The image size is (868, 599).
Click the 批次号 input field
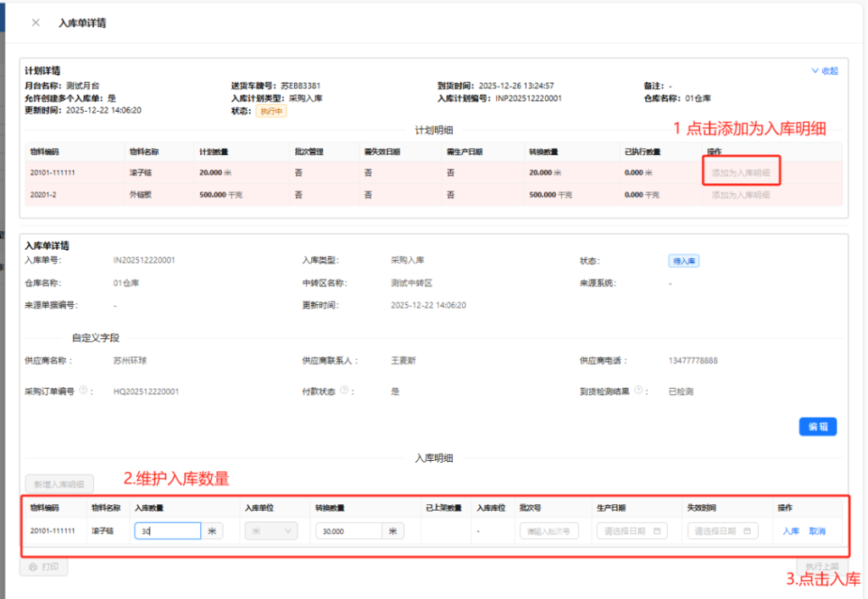[x=548, y=531]
